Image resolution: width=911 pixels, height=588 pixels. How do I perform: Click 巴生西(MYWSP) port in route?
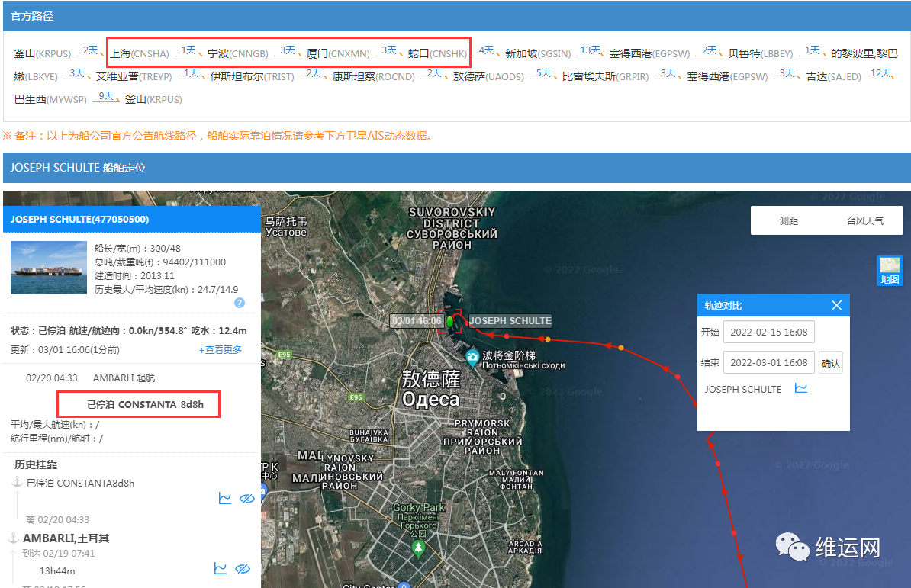(50, 99)
